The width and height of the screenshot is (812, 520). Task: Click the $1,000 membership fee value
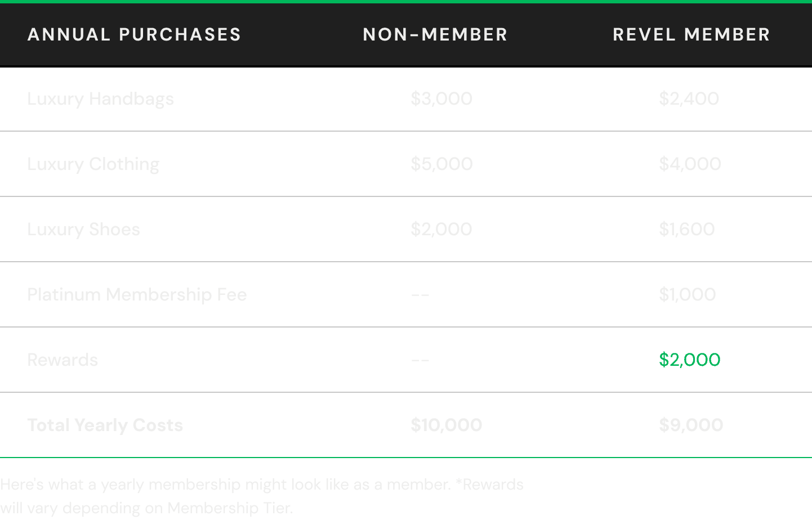click(688, 294)
